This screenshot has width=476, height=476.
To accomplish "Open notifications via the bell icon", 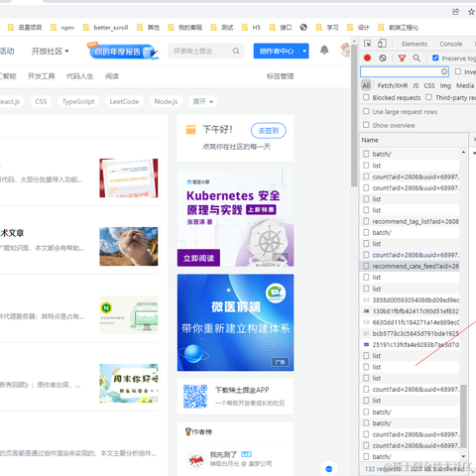I will tap(324, 51).
